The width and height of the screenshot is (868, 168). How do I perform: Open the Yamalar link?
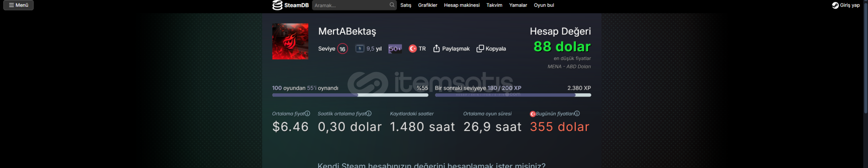point(518,5)
